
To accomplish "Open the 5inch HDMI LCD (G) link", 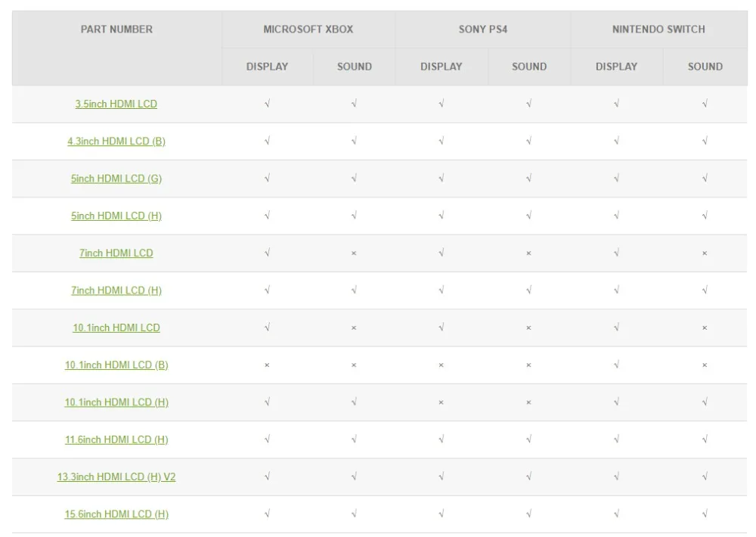I will coord(116,178).
